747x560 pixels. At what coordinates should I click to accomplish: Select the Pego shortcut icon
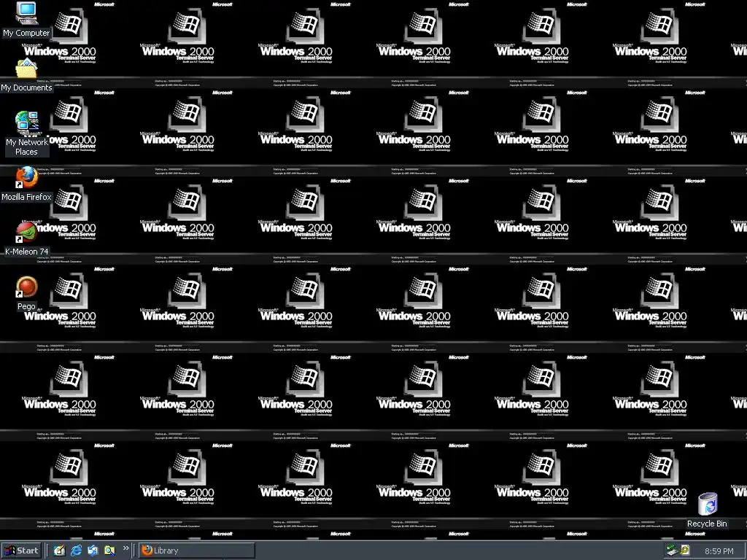tap(26, 287)
